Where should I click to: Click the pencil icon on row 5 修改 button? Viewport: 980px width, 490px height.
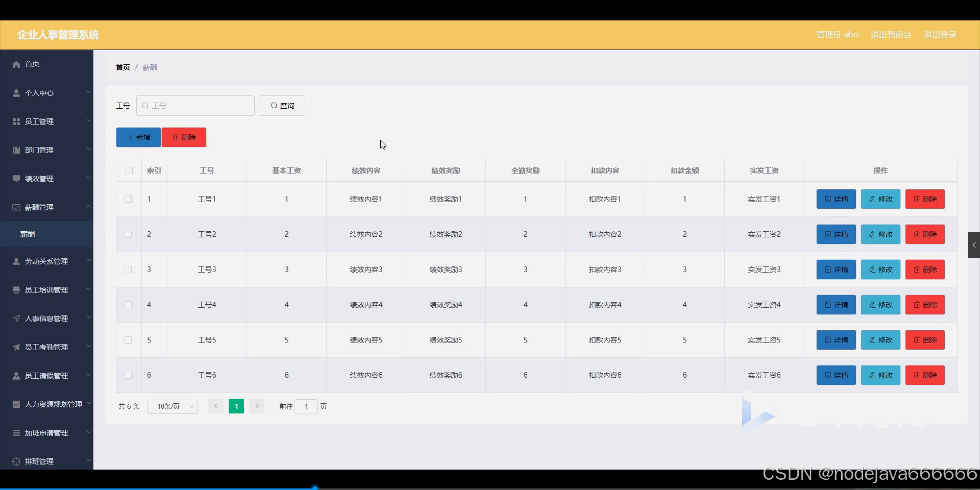pos(872,340)
